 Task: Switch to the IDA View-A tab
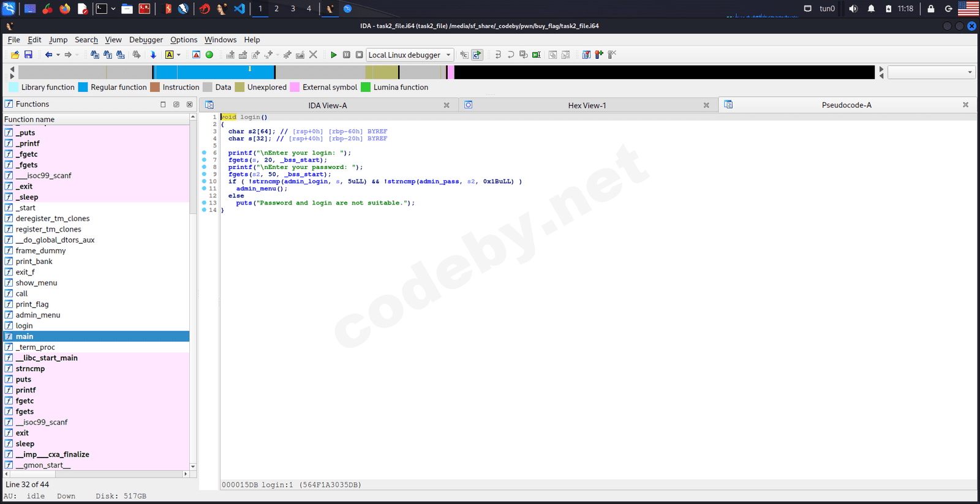tap(328, 105)
